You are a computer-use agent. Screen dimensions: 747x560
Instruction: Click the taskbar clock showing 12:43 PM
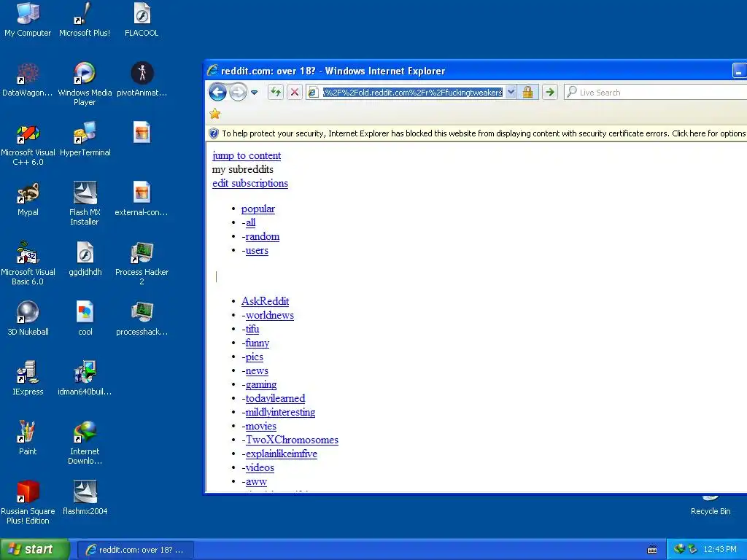click(x=720, y=549)
